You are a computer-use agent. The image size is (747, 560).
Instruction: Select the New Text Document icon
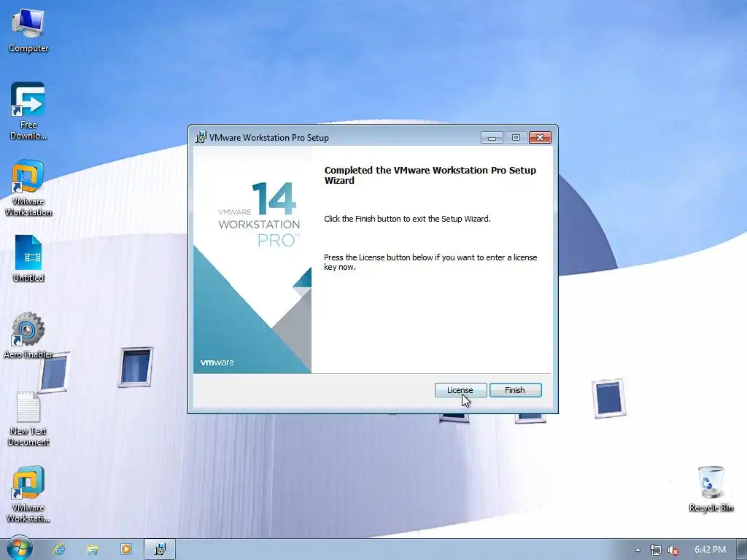tap(28, 419)
